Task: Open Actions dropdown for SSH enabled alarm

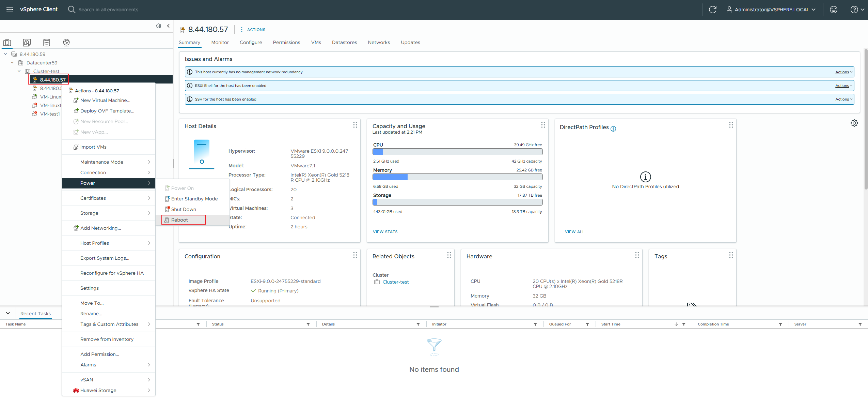Action: click(x=844, y=99)
